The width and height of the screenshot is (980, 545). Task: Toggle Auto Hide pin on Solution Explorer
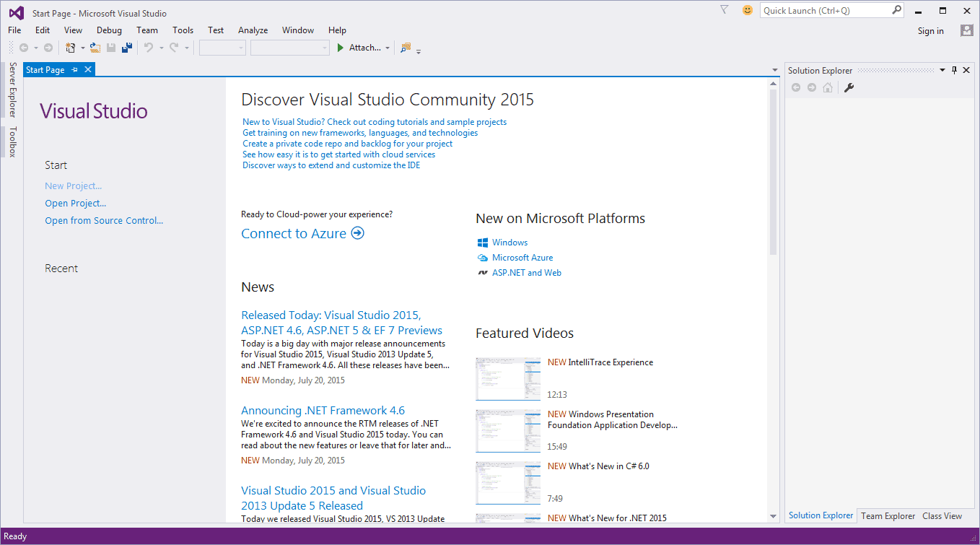pyautogui.click(x=954, y=70)
